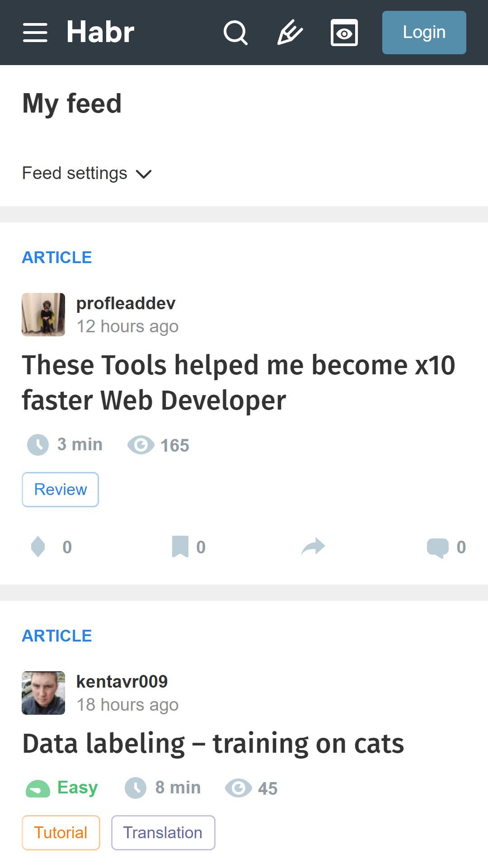Click the write article pen icon
The width and height of the screenshot is (488, 868).
coord(290,33)
